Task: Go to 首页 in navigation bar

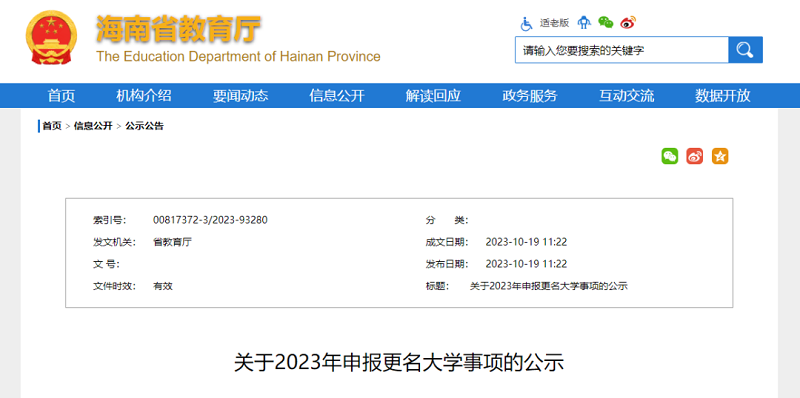Action: 61,95
